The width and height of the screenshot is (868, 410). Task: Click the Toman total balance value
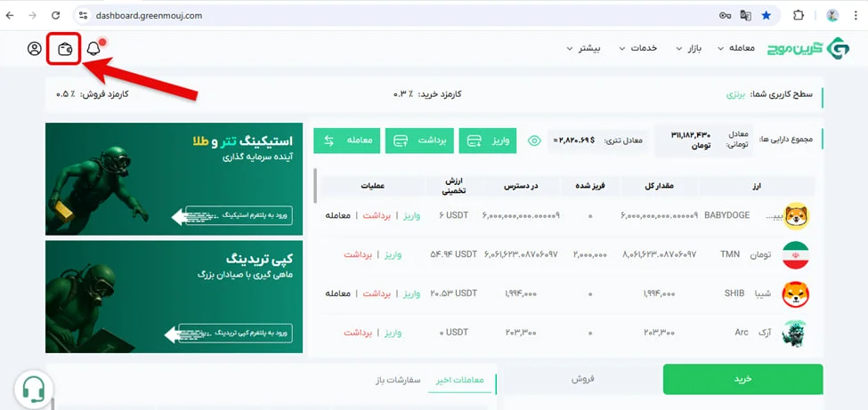pos(690,140)
